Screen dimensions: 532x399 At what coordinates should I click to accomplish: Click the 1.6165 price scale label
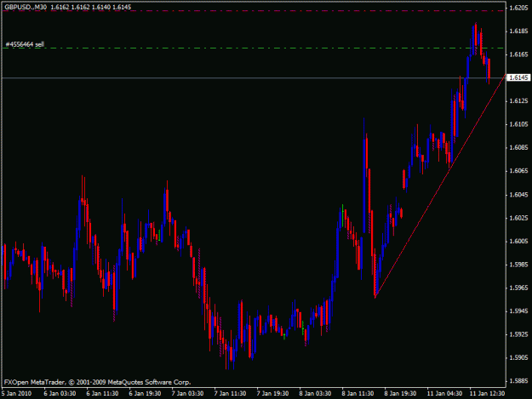click(x=518, y=54)
